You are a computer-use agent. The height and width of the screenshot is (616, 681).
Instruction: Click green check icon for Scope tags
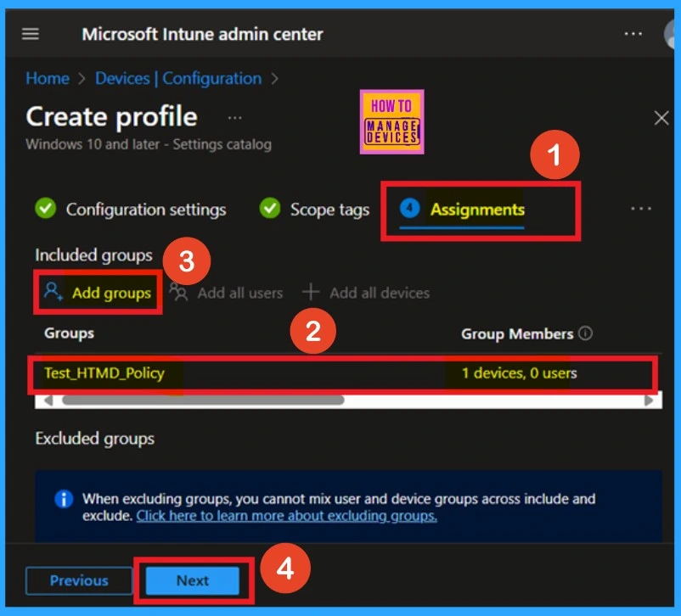pyautogui.click(x=270, y=209)
